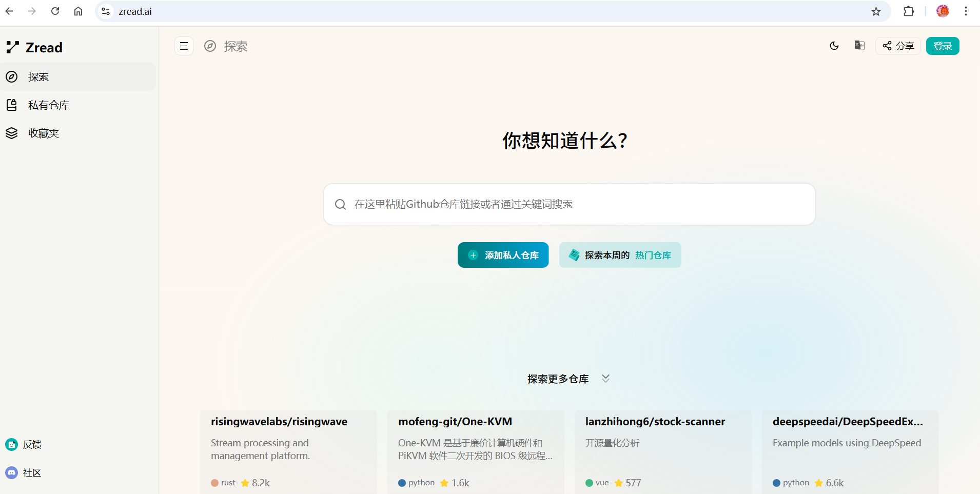Click the 8.2k star count
The height and width of the screenshot is (494, 980).
coord(261,483)
